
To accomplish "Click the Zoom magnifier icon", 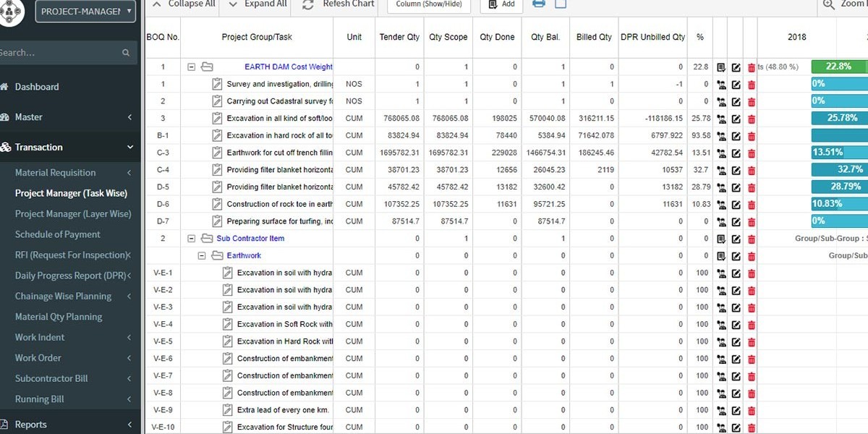I will (829, 4).
